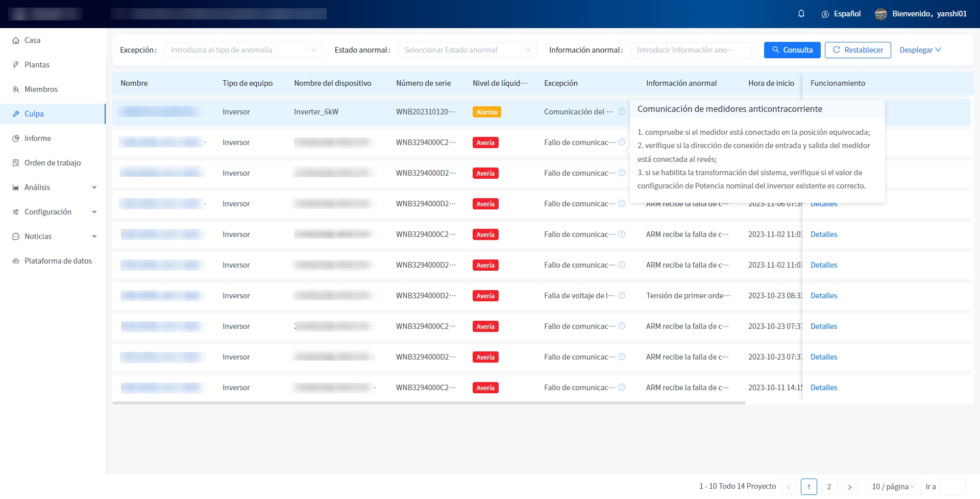
Task: Focus the Información anormal input field
Action: pyautogui.click(x=691, y=50)
